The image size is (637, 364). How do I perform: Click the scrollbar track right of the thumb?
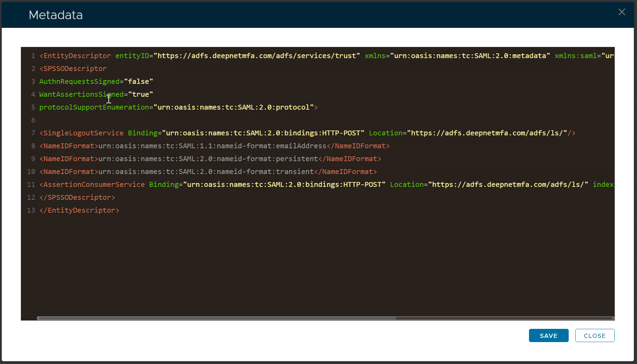505,318
